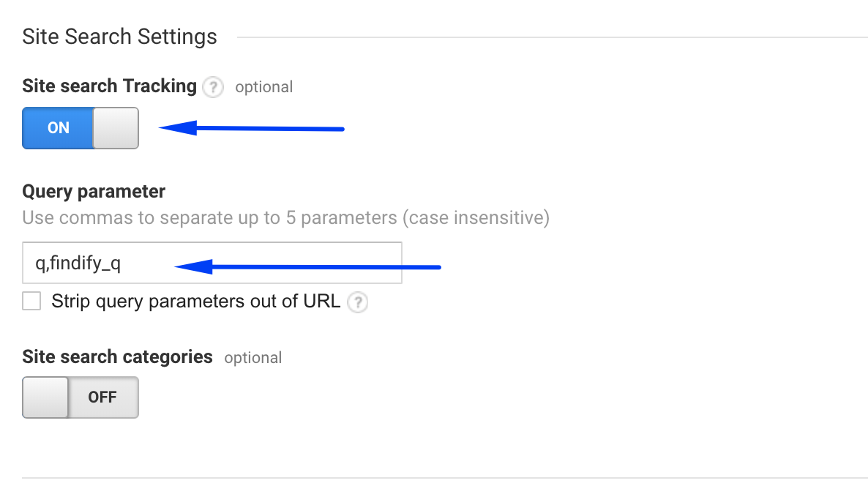Click inside the Query parameter input field
Image resolution: width=868 pixels, height=486 pixels.
(212, 262)
